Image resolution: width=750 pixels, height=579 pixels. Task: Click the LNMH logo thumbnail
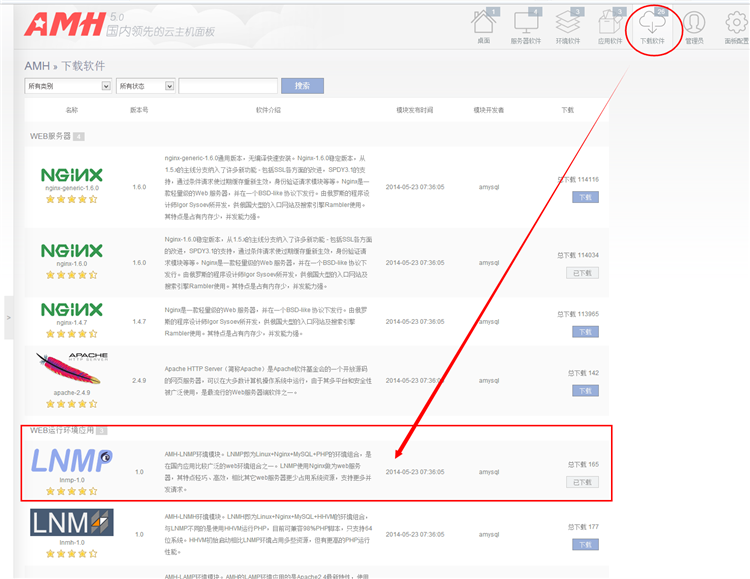point(71,523)
